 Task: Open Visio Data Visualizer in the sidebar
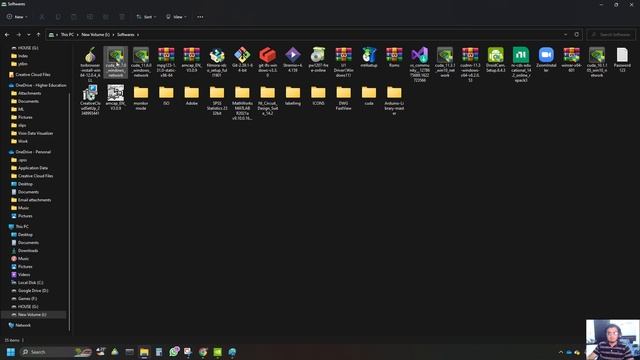(35, 133)
